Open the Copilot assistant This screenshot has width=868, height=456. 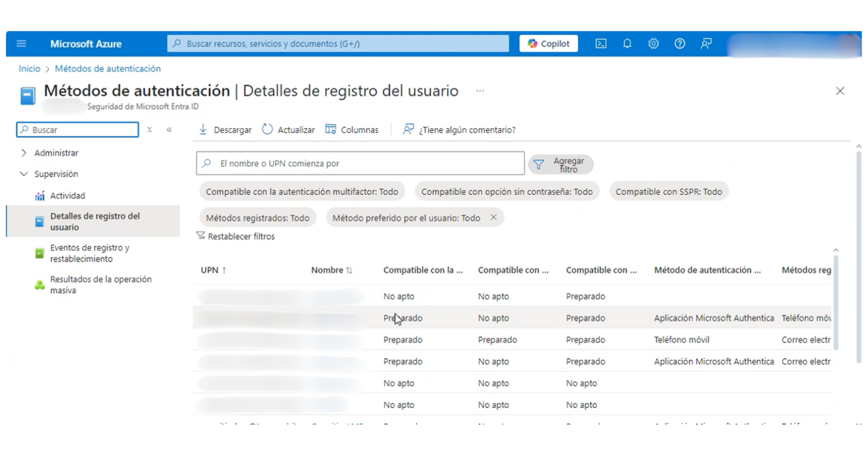(x=547, y=44)
